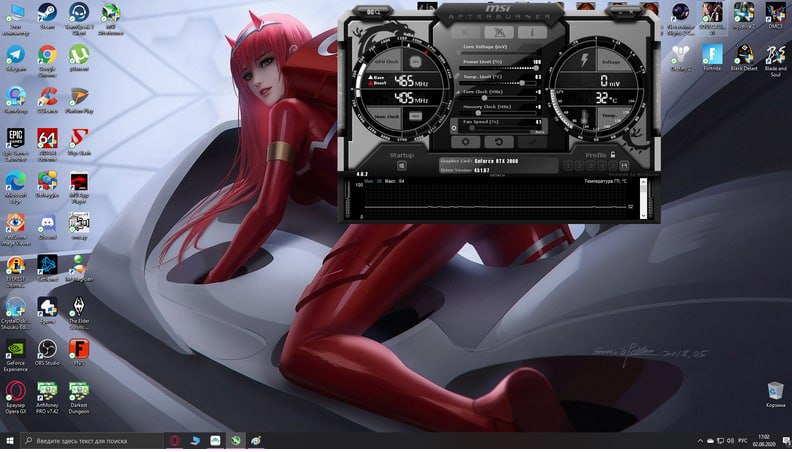792x452 pixels.
Task: Open Opera GX browser shortcut
Action: (16, 398)
